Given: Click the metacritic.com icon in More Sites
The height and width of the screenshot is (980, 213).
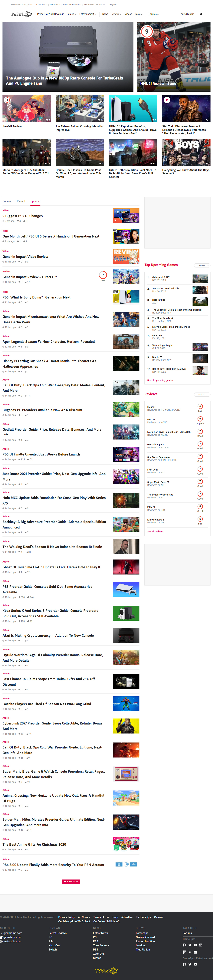Looking at the screenshot, I should [1, 941].
